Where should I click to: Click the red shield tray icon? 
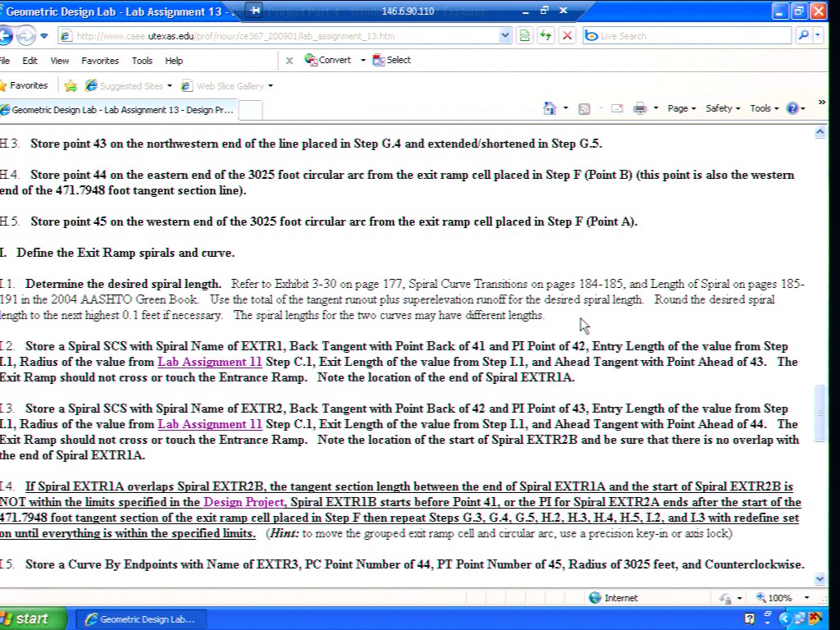816,619
